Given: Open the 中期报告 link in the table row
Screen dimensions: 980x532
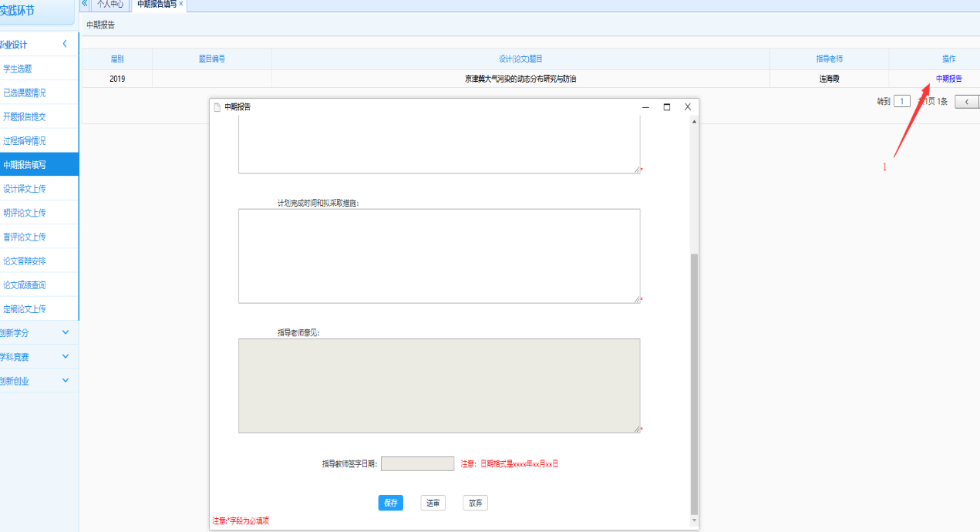Looking at the screenshot, I should (x=948, y=79).
